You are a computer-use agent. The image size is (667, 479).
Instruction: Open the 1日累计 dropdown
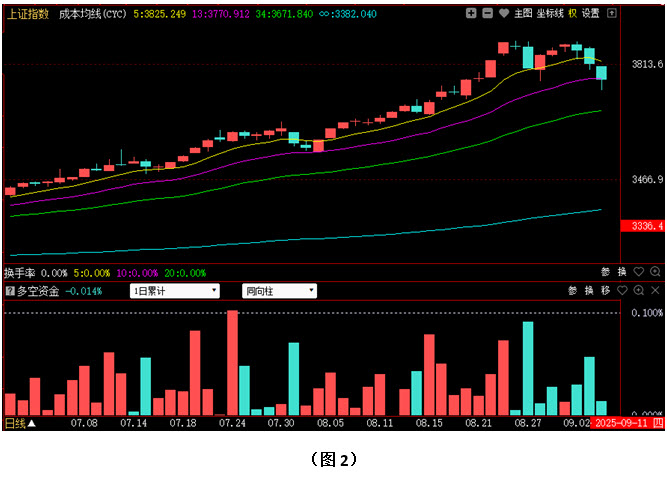coord(174,291)
